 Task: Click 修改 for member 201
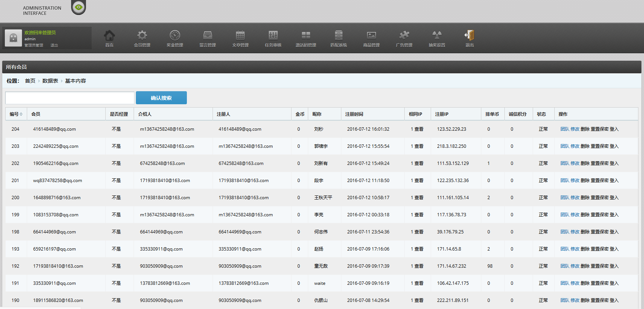point(575,181)
